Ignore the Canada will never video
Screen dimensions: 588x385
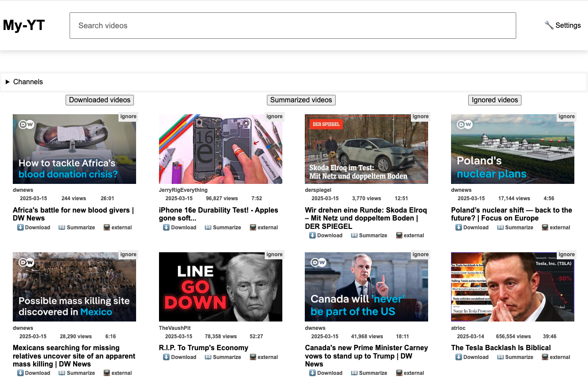tap(421, 254)
